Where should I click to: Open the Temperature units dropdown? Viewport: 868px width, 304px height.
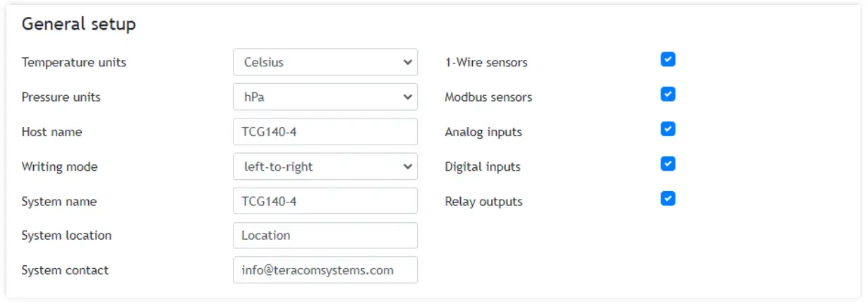[325, 62]
